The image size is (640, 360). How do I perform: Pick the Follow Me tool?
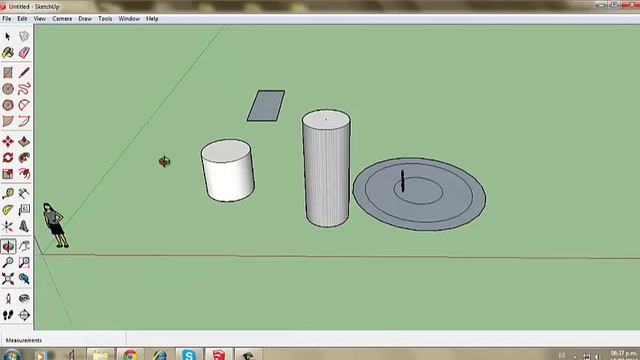(x=24, y=158)
